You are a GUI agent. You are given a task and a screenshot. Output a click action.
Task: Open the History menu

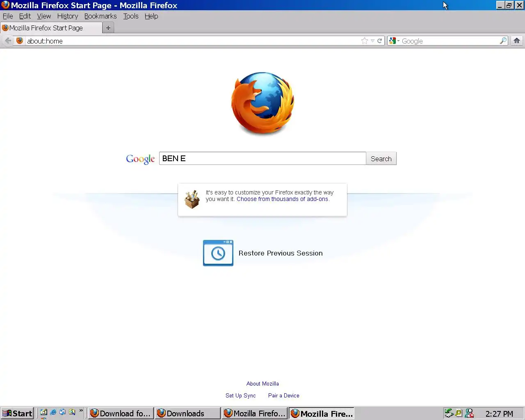68,16
